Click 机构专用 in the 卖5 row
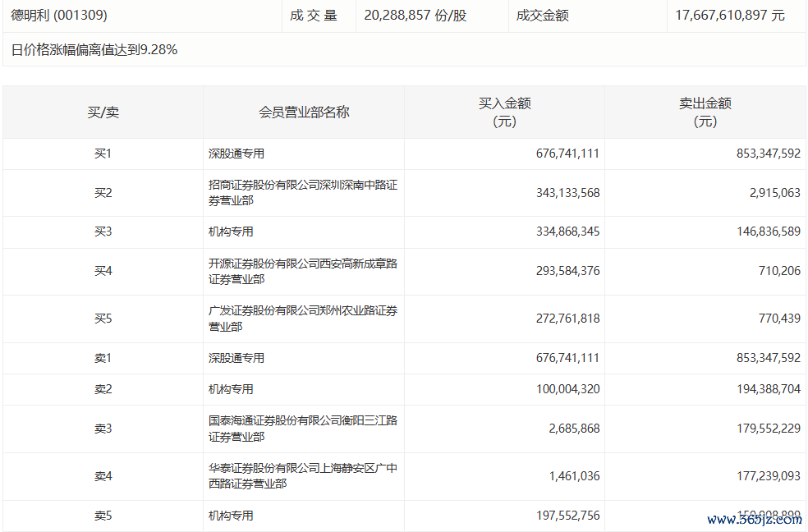808x532 pixels. coord(231,516)
